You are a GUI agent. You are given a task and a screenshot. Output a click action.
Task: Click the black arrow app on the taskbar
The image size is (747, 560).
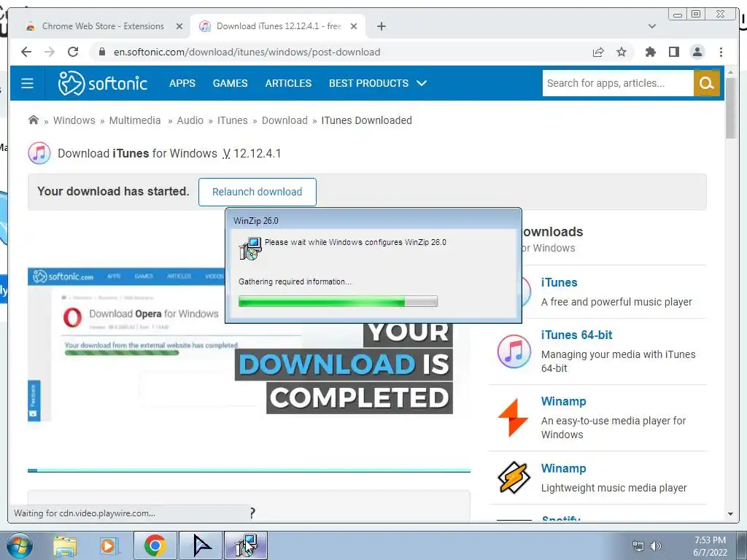[x=201, y=545]
